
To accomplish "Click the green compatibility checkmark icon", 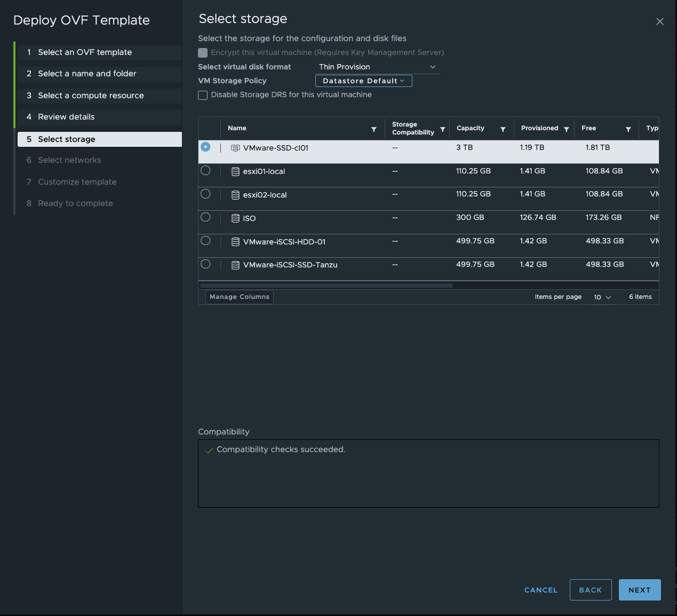I will 209,449.
